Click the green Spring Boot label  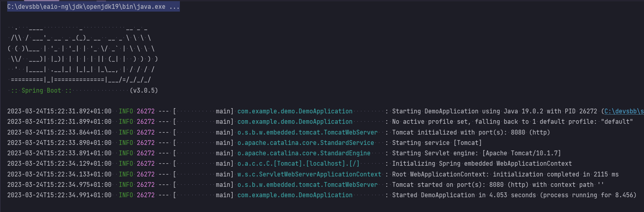point(41,91)
